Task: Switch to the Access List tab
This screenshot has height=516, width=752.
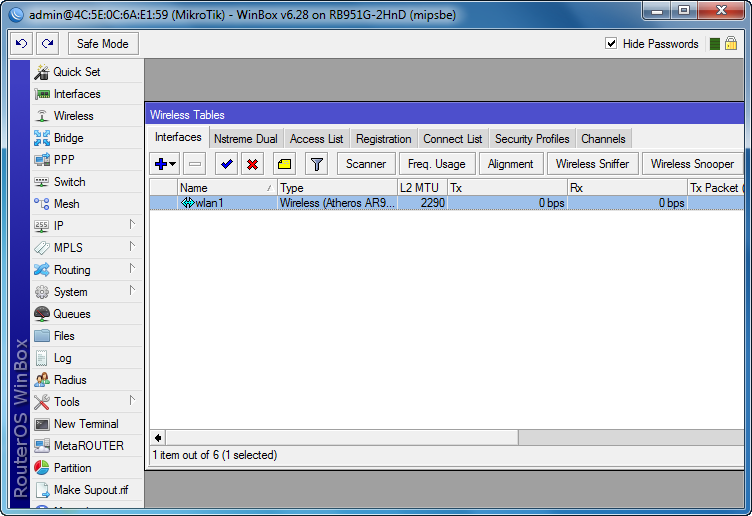Action: tap(317, 139)
